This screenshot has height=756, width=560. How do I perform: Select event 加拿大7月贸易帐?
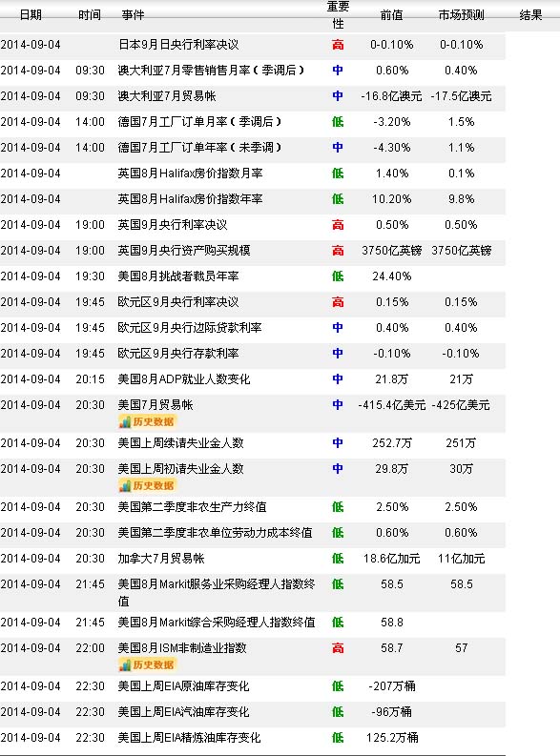point(161,559)
